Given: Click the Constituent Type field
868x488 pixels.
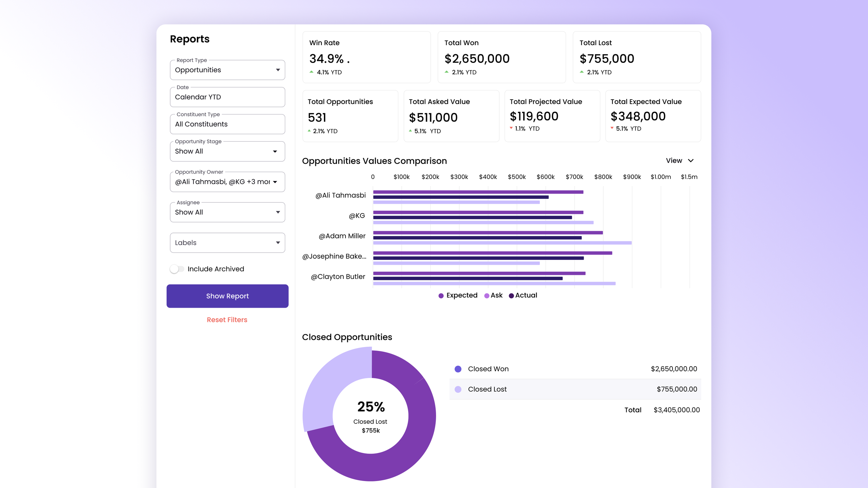Looking at the screenshot, I should [x=227, y=124].
